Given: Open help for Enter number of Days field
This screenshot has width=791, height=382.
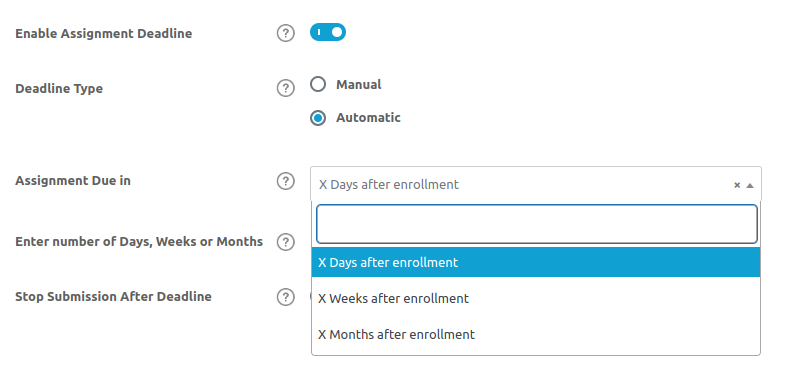Looking at the screenshot, I should [286, 242].
